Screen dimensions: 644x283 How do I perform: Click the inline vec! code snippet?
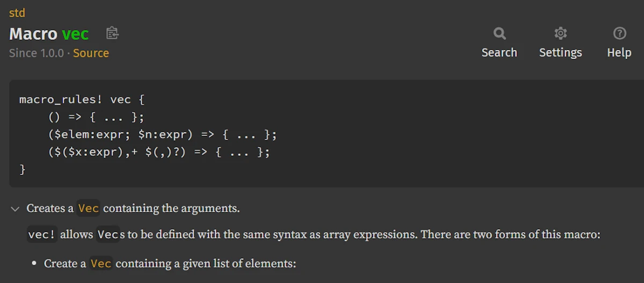click(42, 235)
